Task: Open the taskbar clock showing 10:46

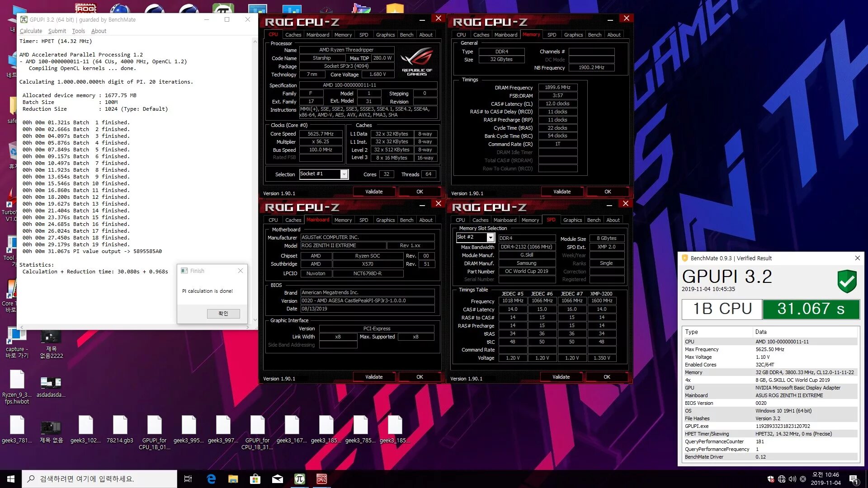Action: [826, 479]
